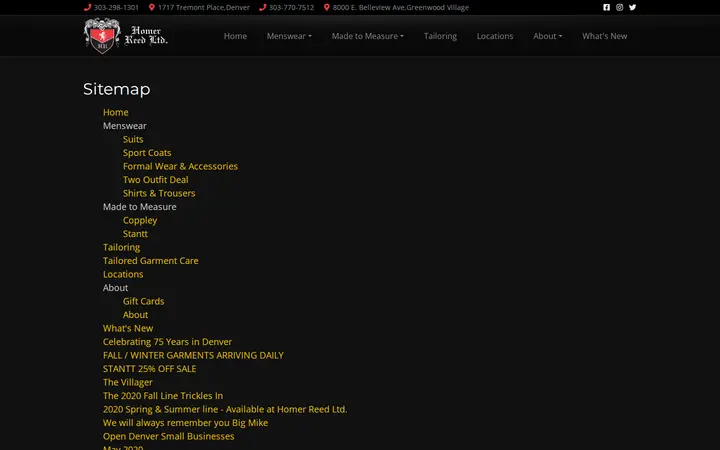Open the Gift Cards sitemap link
Image resolution: width=720 pixels, height=450 pixels.
(143, 301)
